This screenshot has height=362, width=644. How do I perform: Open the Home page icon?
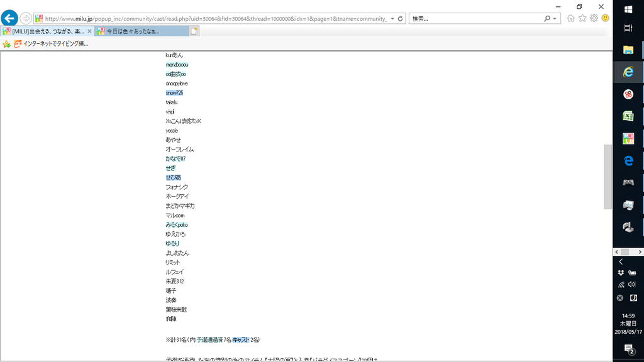(570, 18)
